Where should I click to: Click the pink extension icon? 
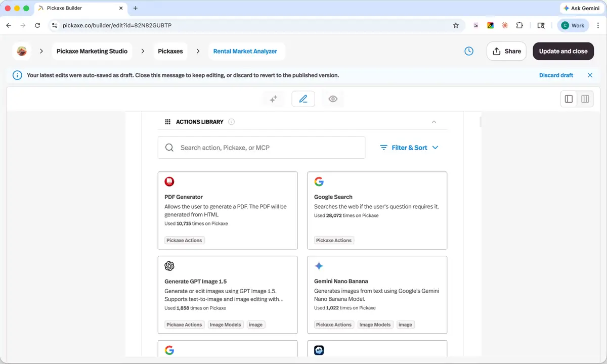pyautogui.click(x=476, y=25)
